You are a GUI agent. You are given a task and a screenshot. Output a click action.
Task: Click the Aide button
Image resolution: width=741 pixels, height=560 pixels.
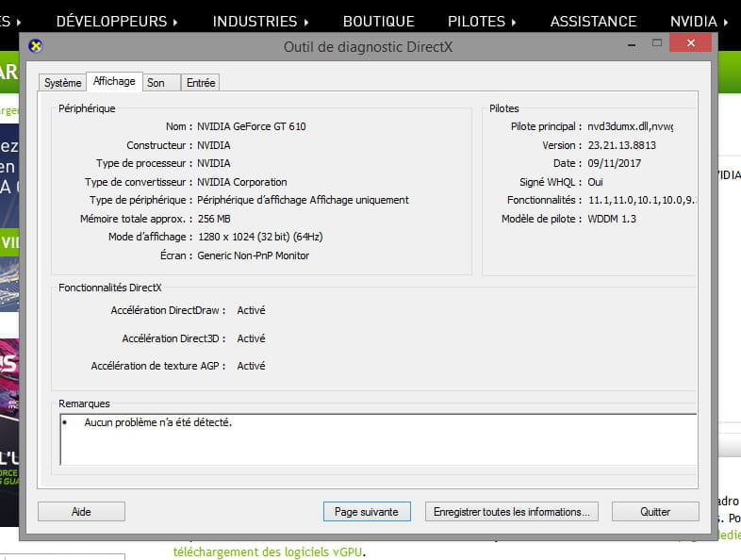pyautogui.click(x=81, y=512)
